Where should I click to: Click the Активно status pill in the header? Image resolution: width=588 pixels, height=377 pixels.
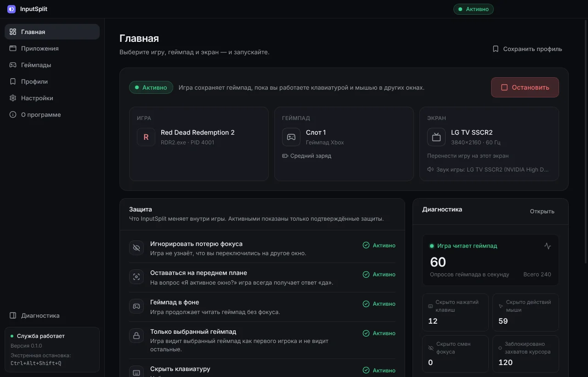point(473,9)
